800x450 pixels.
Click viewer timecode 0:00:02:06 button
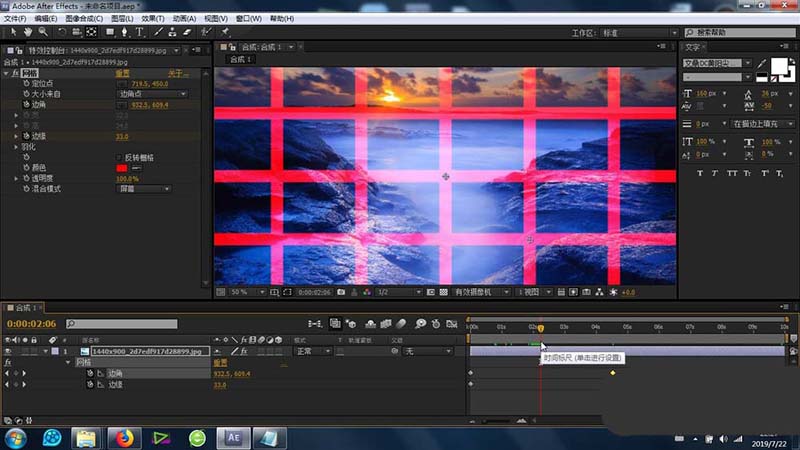314,292
